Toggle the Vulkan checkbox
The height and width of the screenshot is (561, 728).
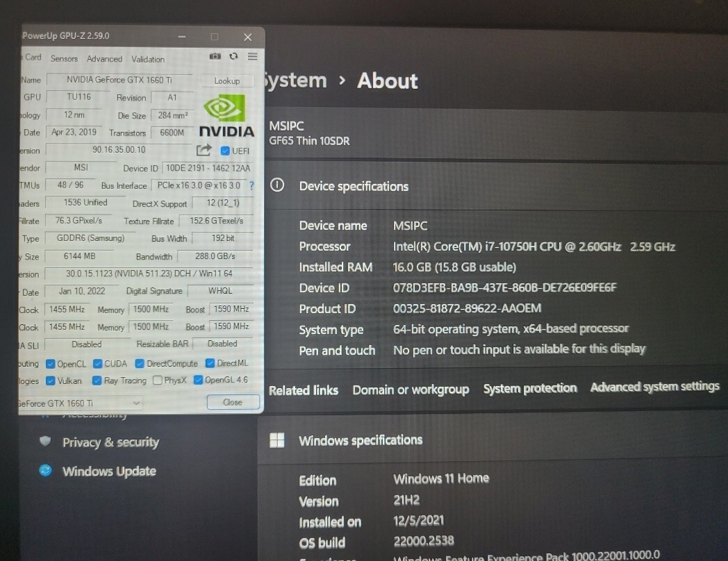(x=51, y=381)
